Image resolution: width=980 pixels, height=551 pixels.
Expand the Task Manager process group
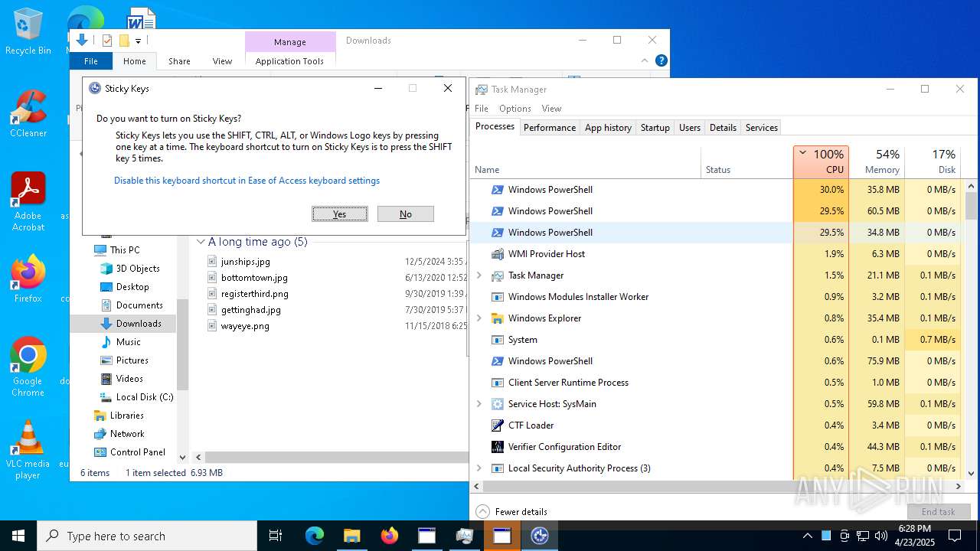pos(479,275)
